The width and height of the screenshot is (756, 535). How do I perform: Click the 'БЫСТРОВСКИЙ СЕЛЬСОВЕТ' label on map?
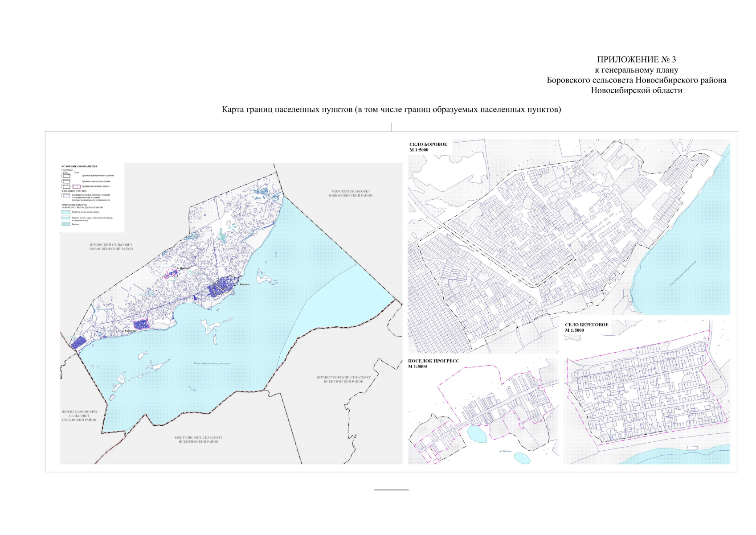pos(199,437)
